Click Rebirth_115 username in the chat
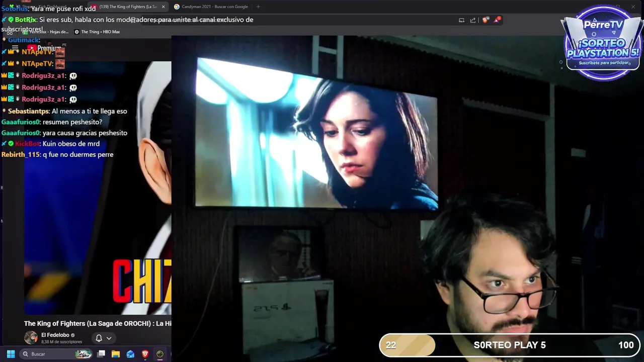644x362 pixels. pyautogui.click(x=20, y=154)
